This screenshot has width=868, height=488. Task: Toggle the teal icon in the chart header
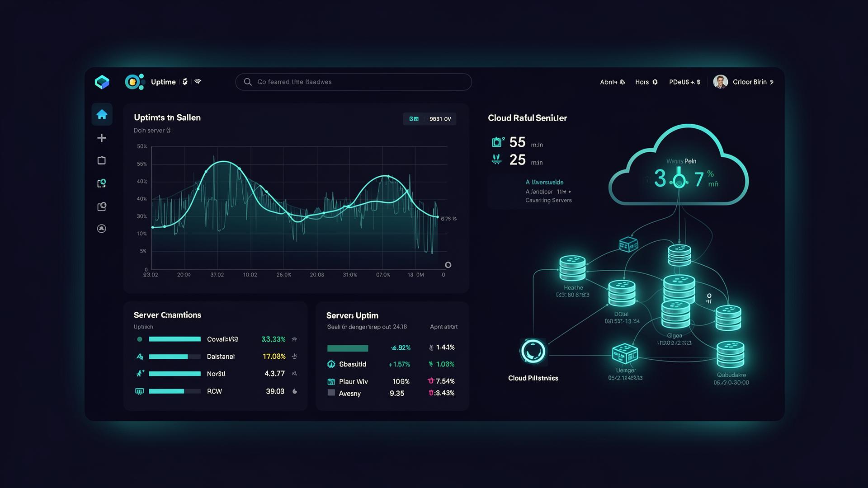[x=414, y=119]
